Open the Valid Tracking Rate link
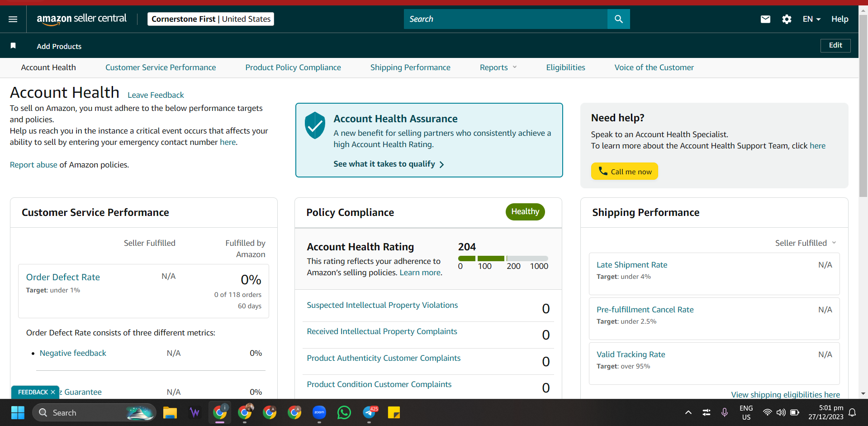The height and width of the screenshot is (426, 868). (631, 354)
